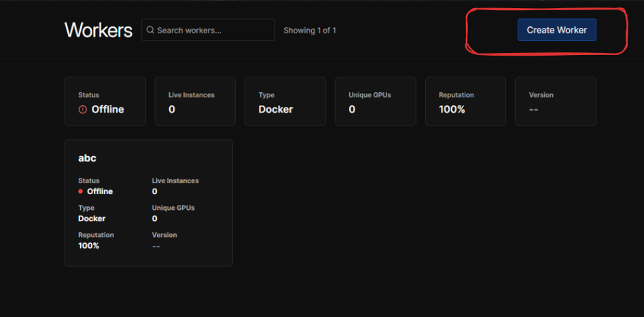Select the abc worker name heading
Image resolution: width=644 pixels, height=317 pixels.
[87, 158]
